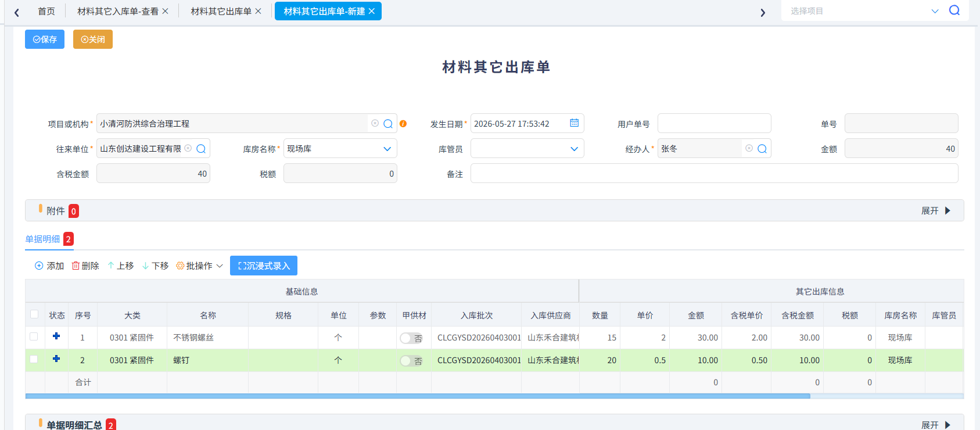
Task: Check the row checkbox for 螺钉
Action: click(x=34, y=359)
